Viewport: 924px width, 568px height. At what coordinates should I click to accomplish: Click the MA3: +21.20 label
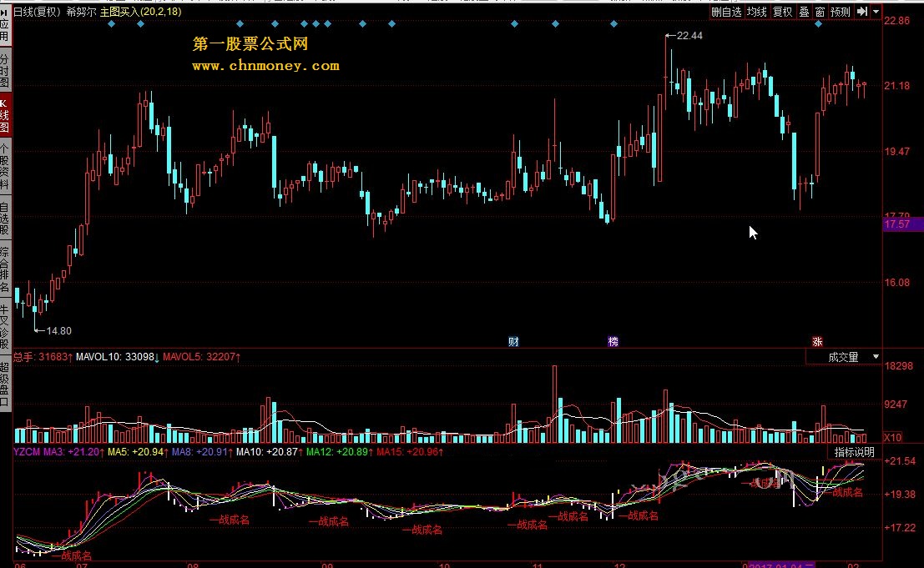click(73, 452)
